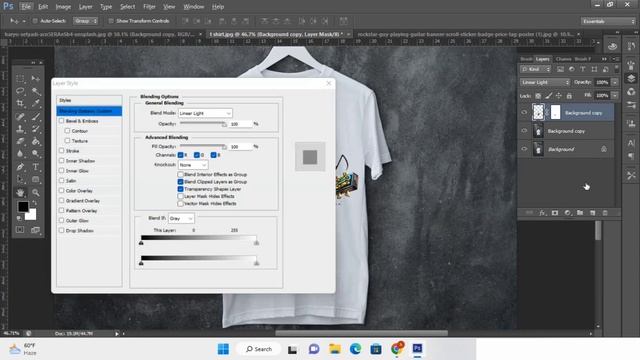This screenshot has width=640, height=360.
Task: Open the Image menu
Action: 63,7
